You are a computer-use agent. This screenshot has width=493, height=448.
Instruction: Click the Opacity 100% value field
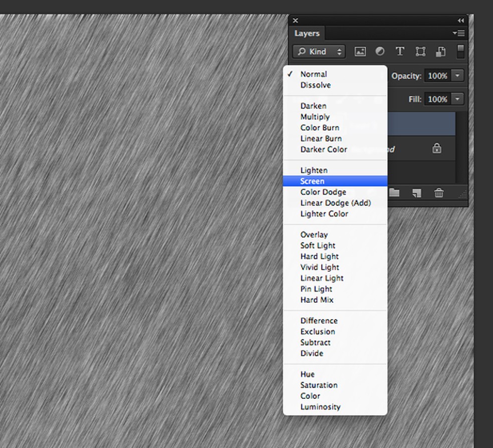coord(437,76)
